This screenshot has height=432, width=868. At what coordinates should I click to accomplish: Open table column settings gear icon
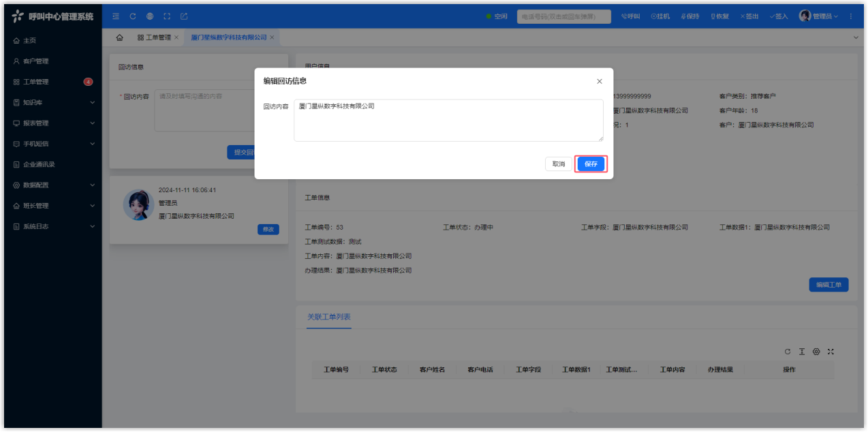[816, 352]
